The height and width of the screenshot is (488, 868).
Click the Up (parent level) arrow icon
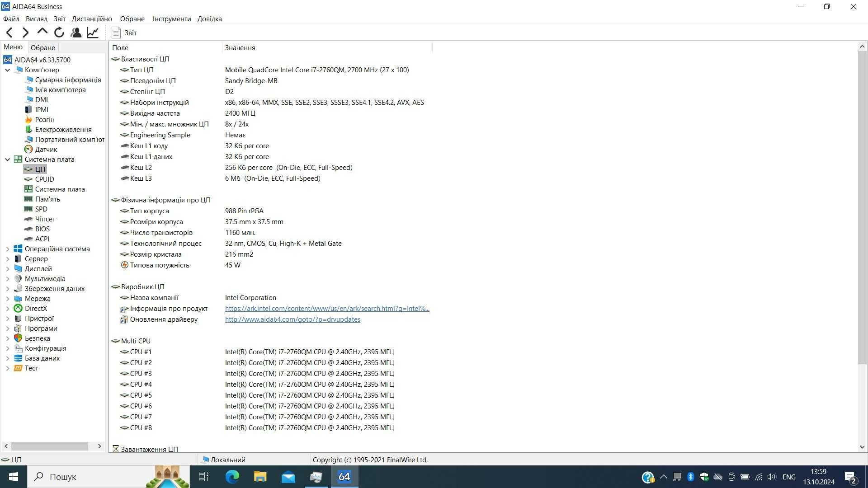pyautogui.click(x=42, y=32)
